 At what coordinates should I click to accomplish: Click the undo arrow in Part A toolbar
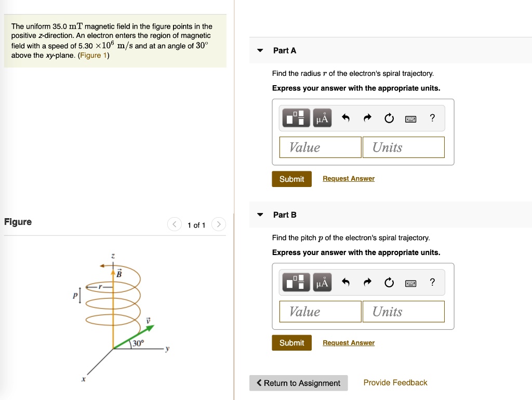coord(345,118)
